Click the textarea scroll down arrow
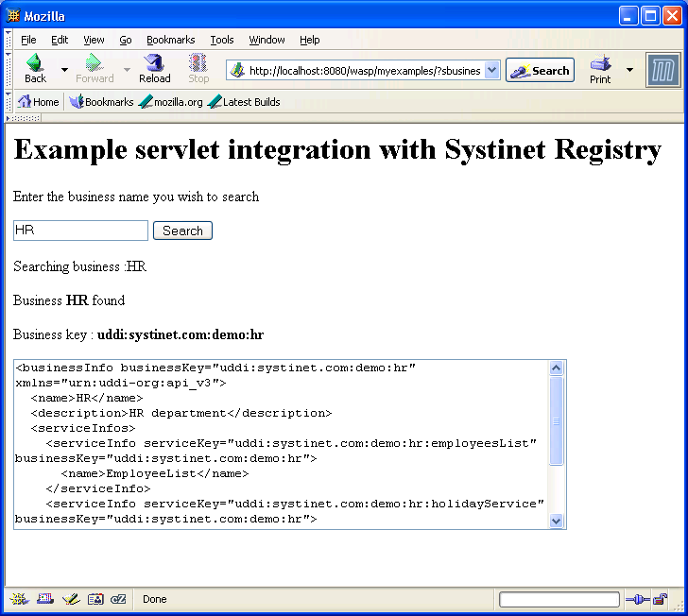The width and height of the screenshot is (688, 616). click(556, 521)
